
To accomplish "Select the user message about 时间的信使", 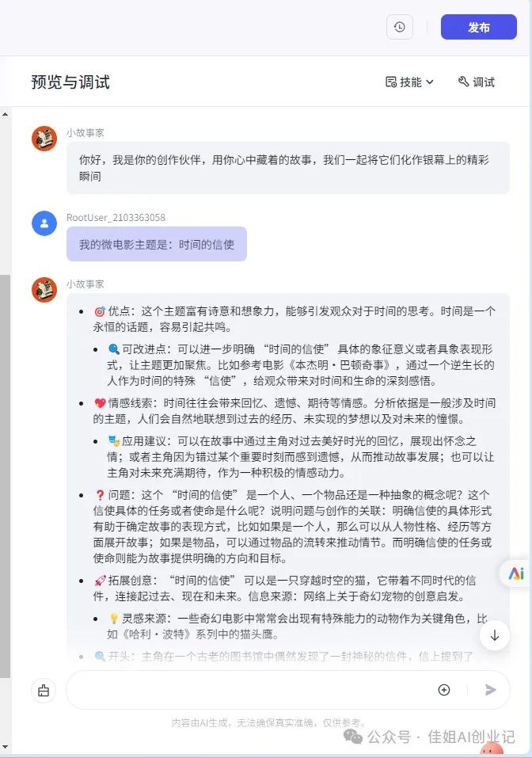I will 157,244.
